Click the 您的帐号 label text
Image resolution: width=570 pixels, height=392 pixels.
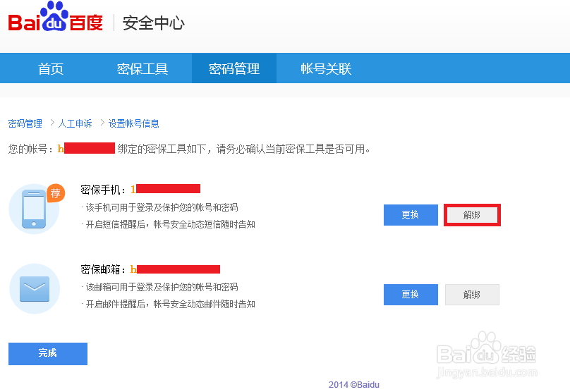[30, 149]
